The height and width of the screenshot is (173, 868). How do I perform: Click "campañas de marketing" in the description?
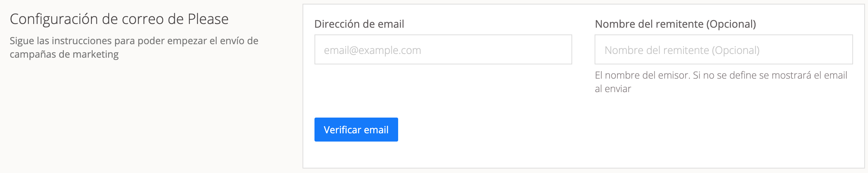click(64, 55)
